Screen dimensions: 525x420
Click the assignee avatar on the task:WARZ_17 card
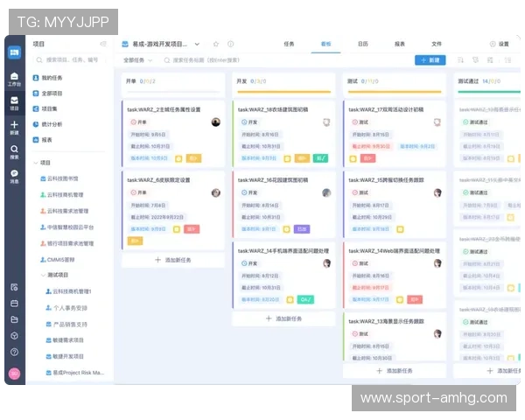pos(437,122)
